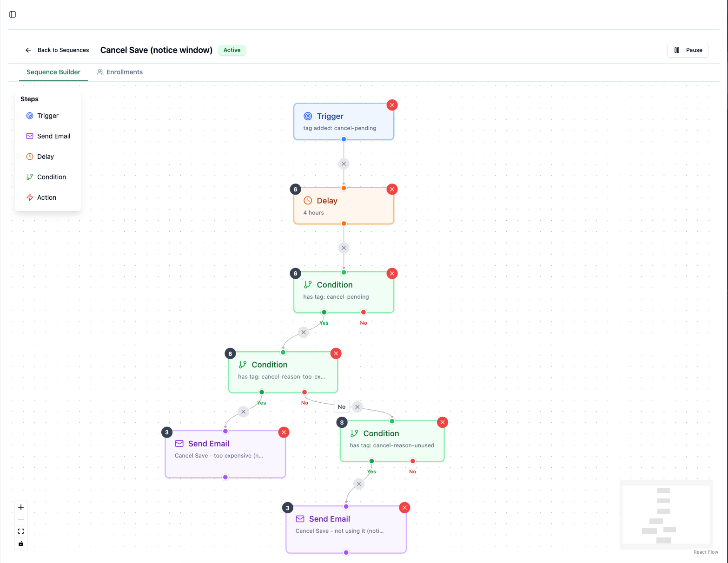
Task: Delete the cancel-pending Condition node
Action: click(392, 274)
